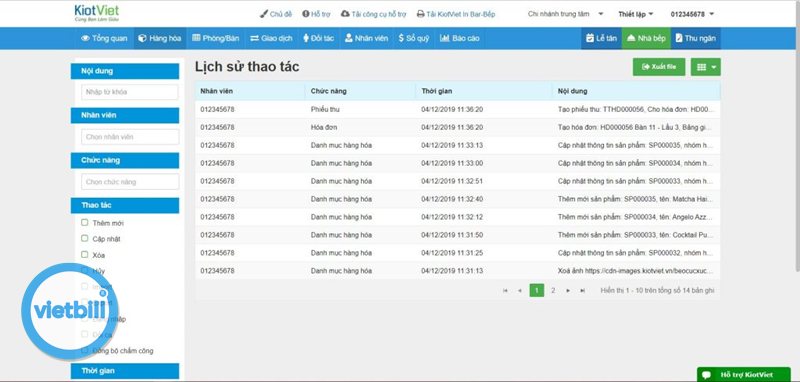Open the Nhân viên menu in the nav bar

(366, 38)
